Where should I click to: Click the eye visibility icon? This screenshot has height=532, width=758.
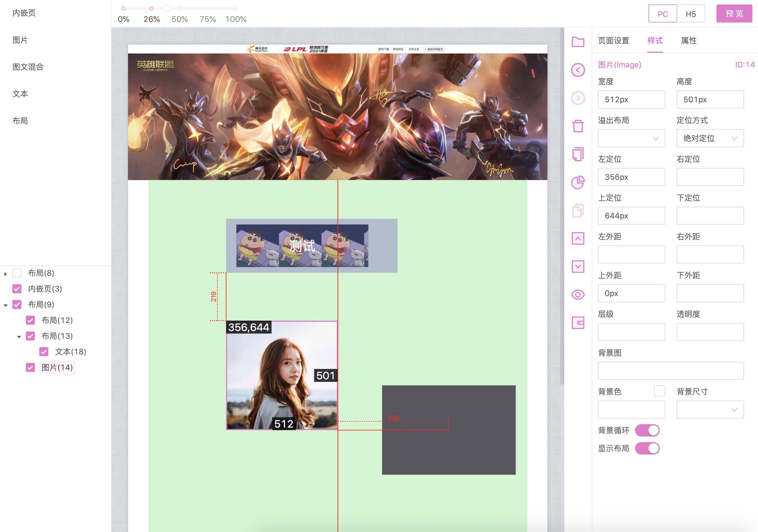tap(578, 295)
